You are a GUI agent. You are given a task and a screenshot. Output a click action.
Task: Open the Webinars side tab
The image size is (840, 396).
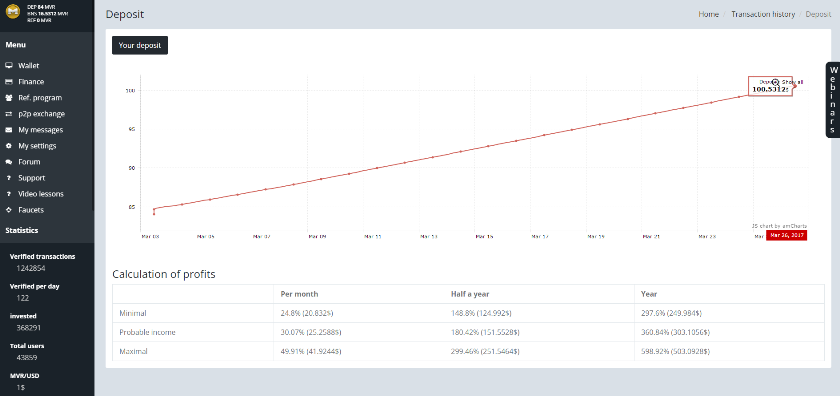click(832, 100)
